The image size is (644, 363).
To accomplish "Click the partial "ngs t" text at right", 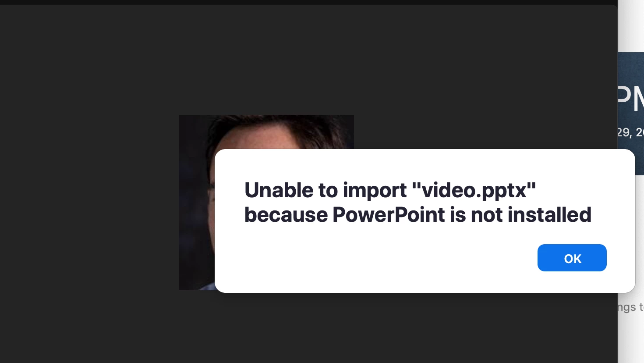I will [x=630, y=307].
